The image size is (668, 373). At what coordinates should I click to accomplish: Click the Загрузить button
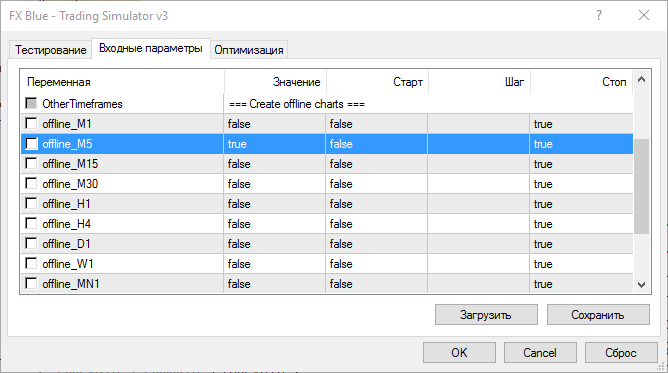[x=486, y=315]
